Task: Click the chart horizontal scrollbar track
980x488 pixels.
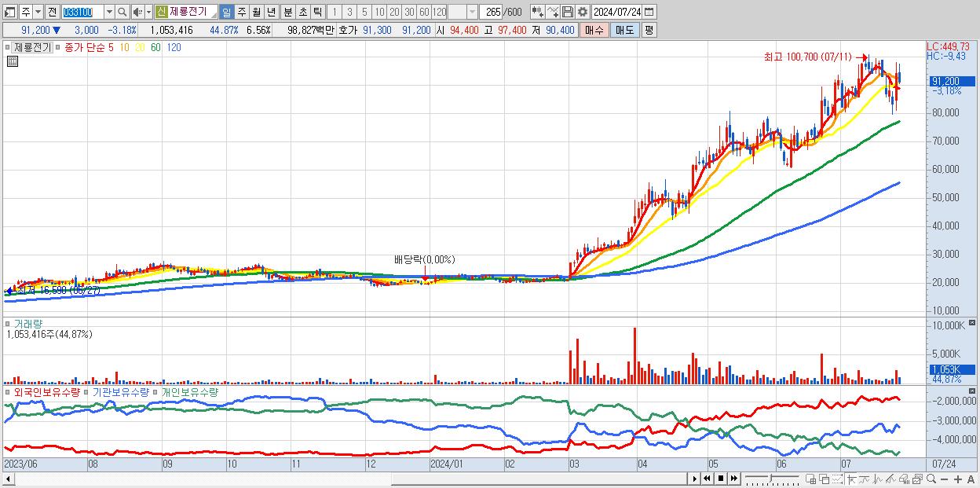Action: click(350, 479)
